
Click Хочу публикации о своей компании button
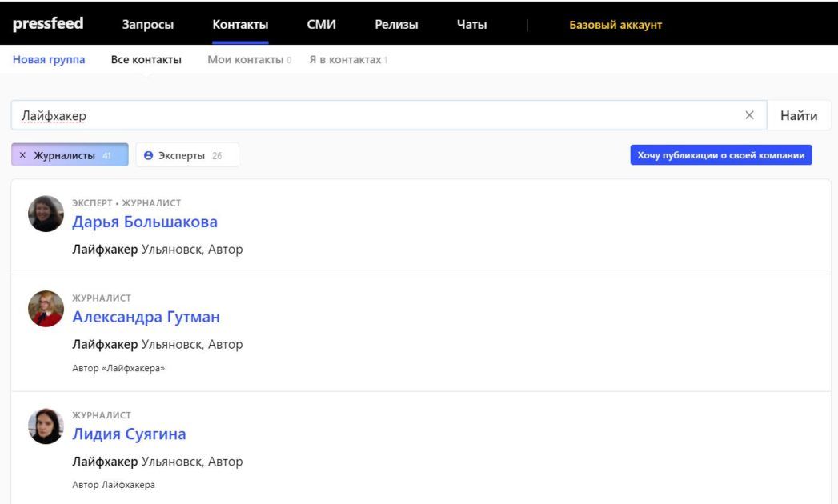click(x=720, y=155)
